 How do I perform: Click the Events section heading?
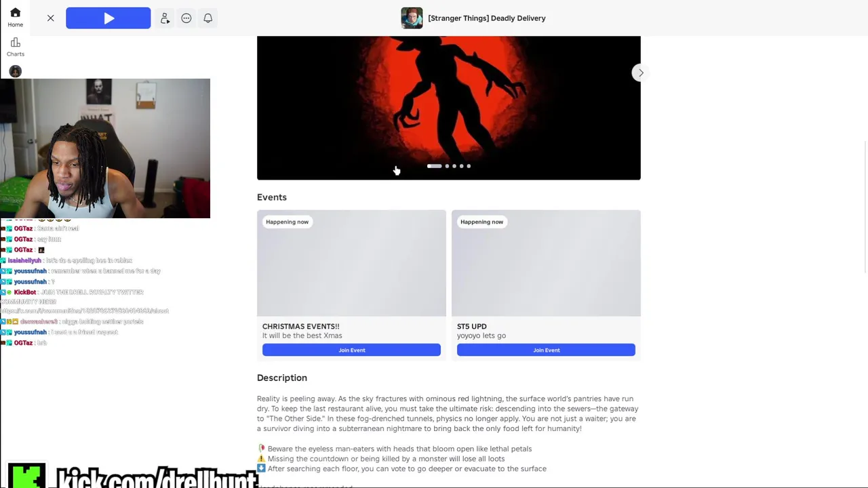(x=272, y=197)
